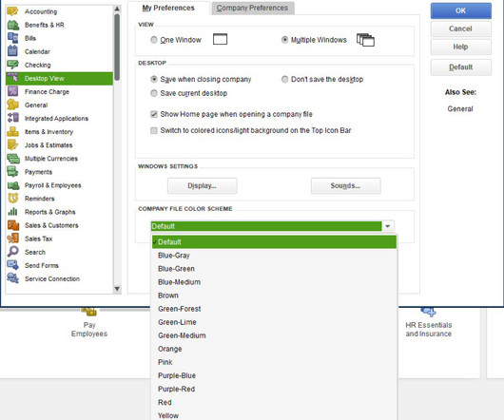This screenshot has width=504, height=420.
Task: Click the Sounds... button
Action: [x=346, y=185]
